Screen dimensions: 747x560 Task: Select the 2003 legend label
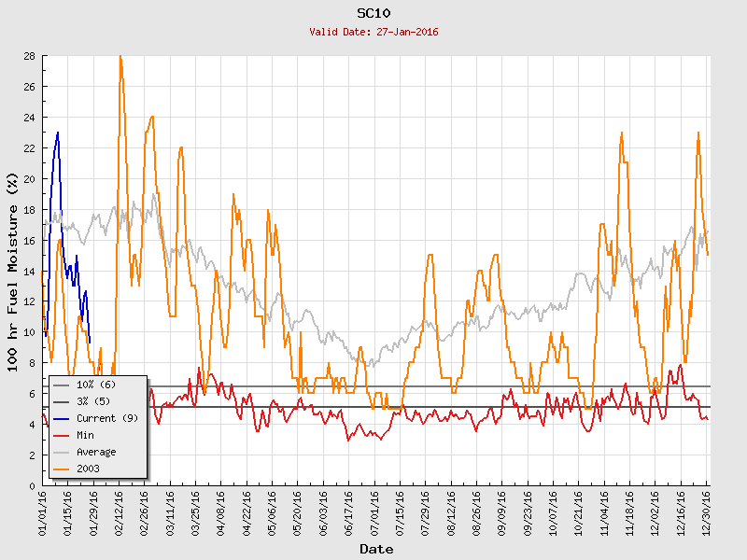pyautogui.click(x=88, y=469)
